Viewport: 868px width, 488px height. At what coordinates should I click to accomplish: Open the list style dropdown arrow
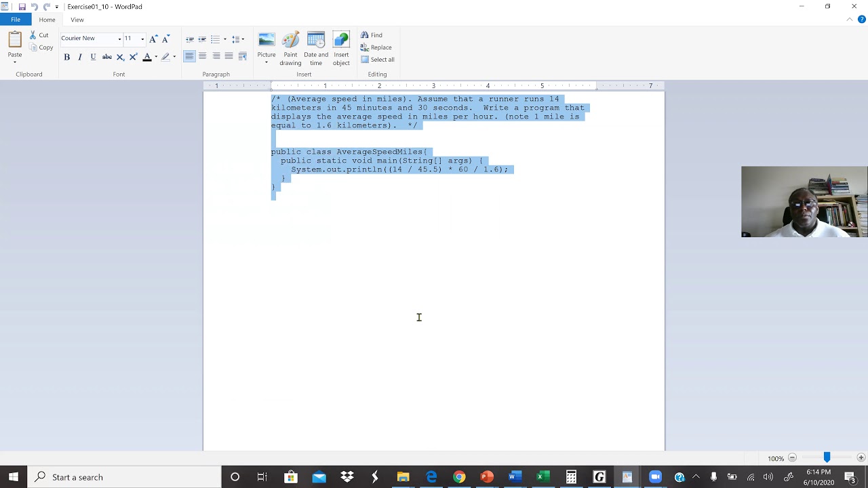225,39
